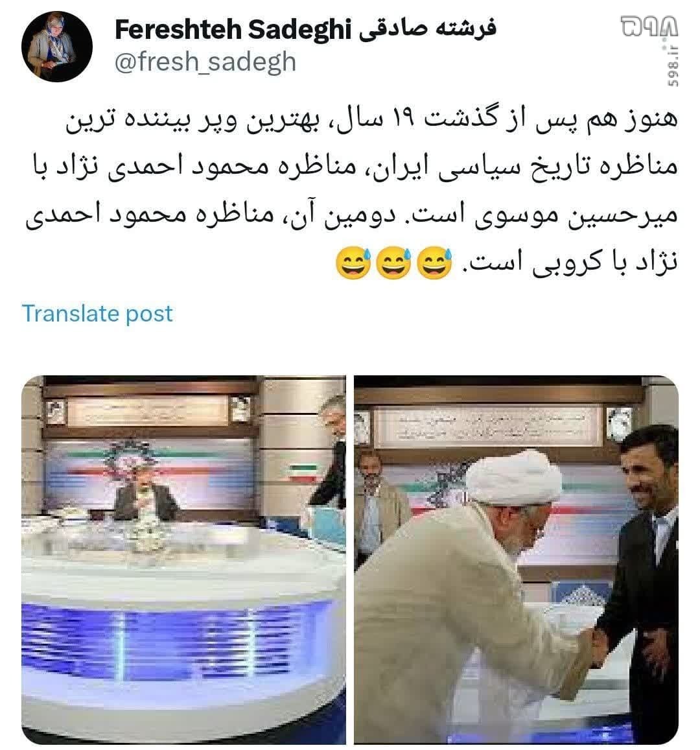
Task: Open the @fresh_sadegh handle
Action: [x=205, y=62]
